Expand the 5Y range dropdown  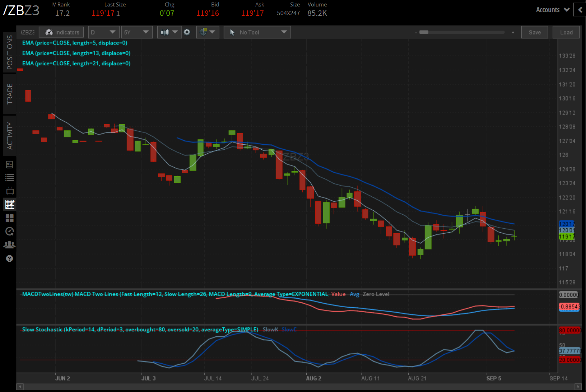coord(137,32)
